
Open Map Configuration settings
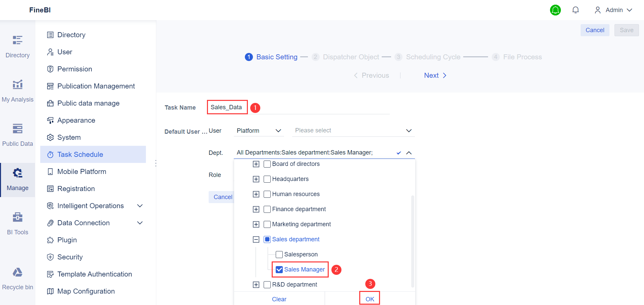[x=86, y=291]
